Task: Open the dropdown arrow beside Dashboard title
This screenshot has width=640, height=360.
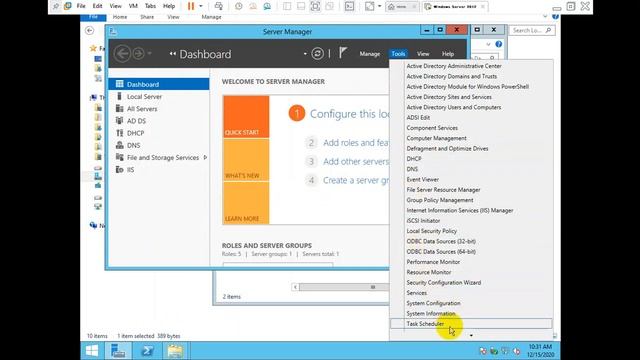Action: 305,54
